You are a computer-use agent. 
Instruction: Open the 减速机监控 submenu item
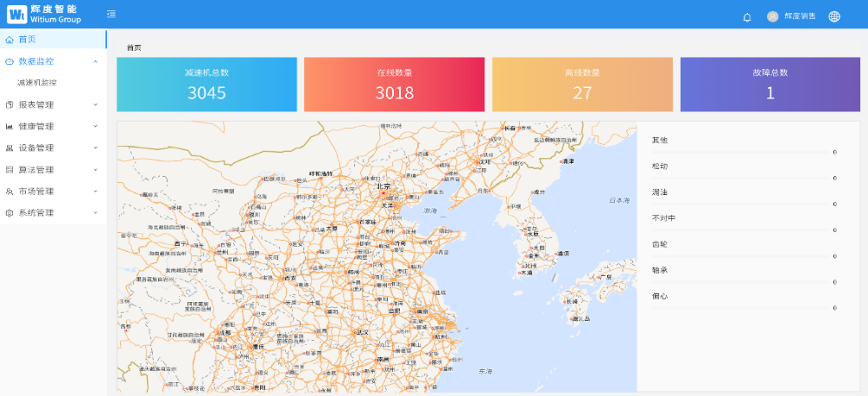click(x=37, y=83)
